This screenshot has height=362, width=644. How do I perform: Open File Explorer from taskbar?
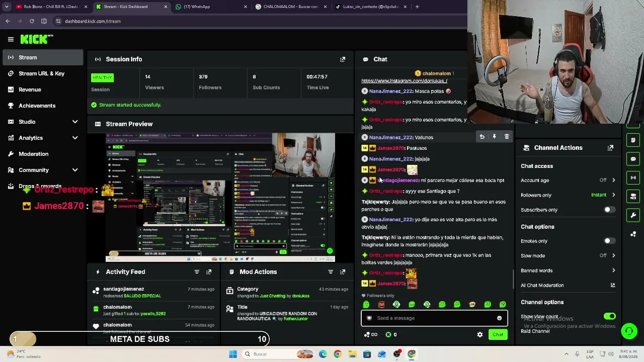[352, 354]
